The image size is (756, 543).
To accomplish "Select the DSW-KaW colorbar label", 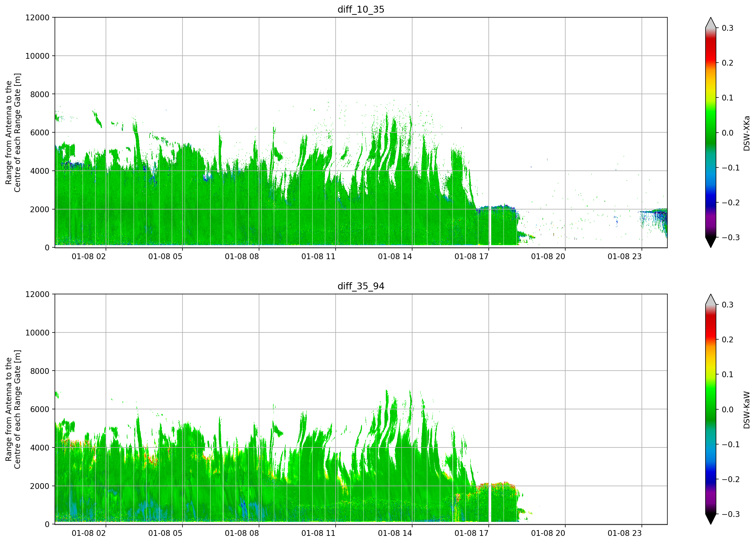I will point(746,410).
